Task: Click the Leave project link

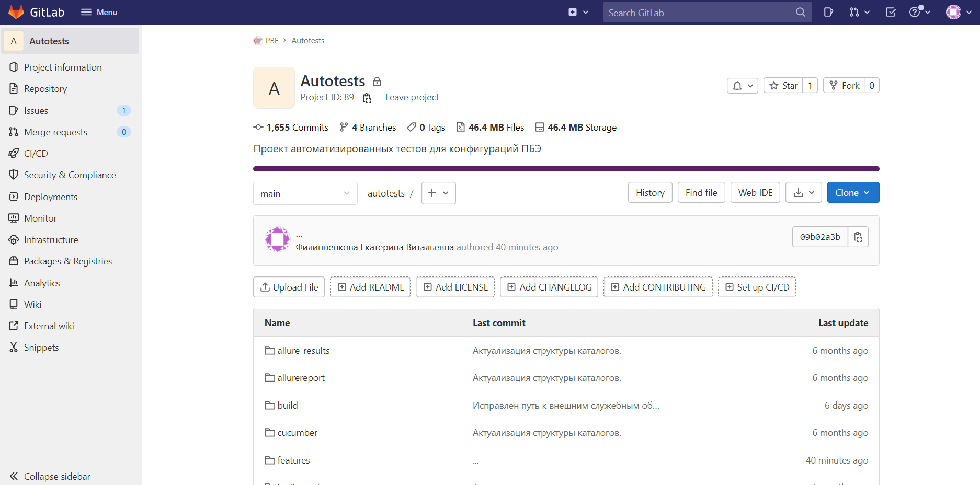Action: [412, 97]
